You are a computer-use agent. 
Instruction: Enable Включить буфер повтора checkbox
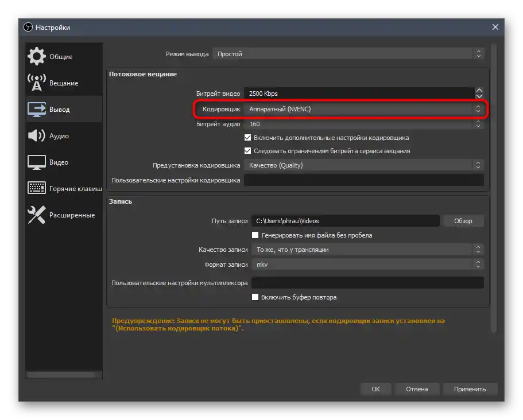(255, 297)
